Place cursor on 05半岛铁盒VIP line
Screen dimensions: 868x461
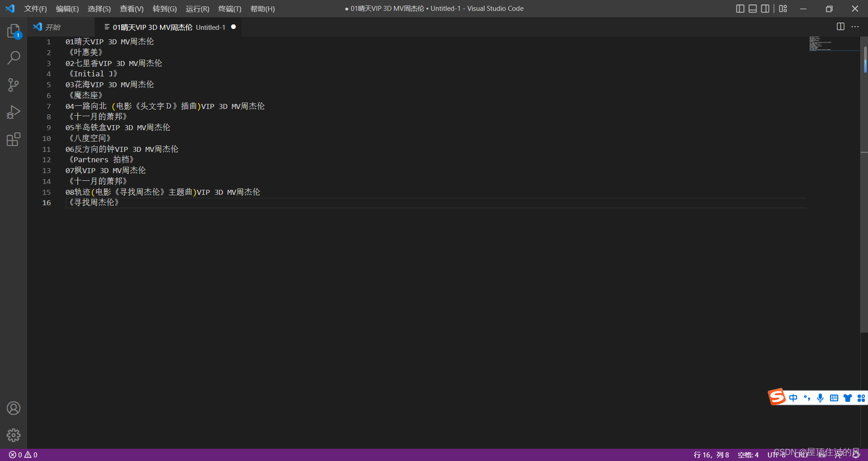tap(118, 127)
